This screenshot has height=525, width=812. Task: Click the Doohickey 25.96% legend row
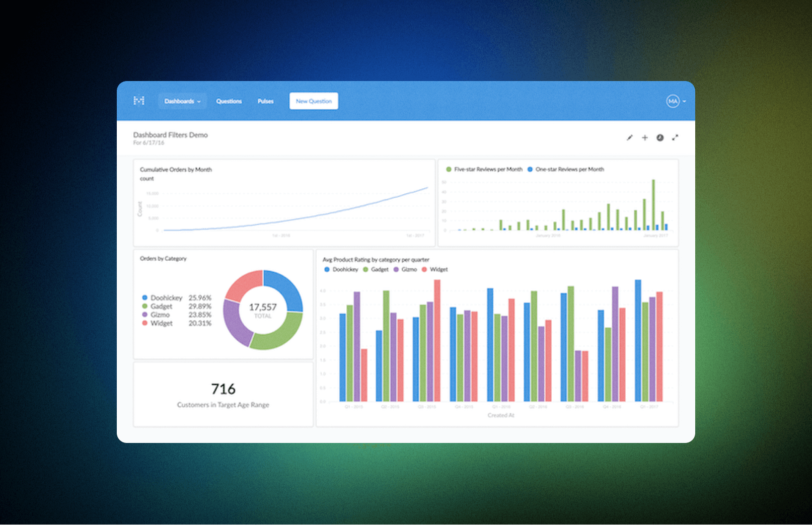pos(177,297)
